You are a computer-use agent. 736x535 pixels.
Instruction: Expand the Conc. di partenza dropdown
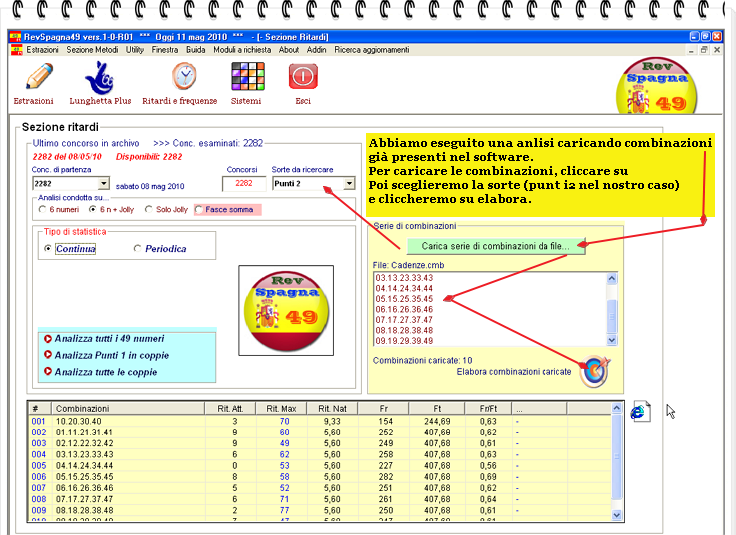click(x=104, y=183)
